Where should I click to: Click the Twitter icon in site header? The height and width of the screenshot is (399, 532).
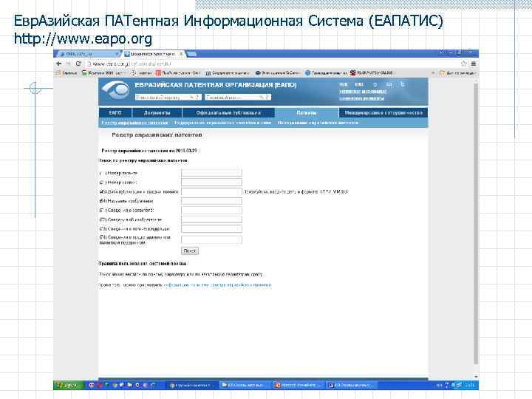coord(403,84)
